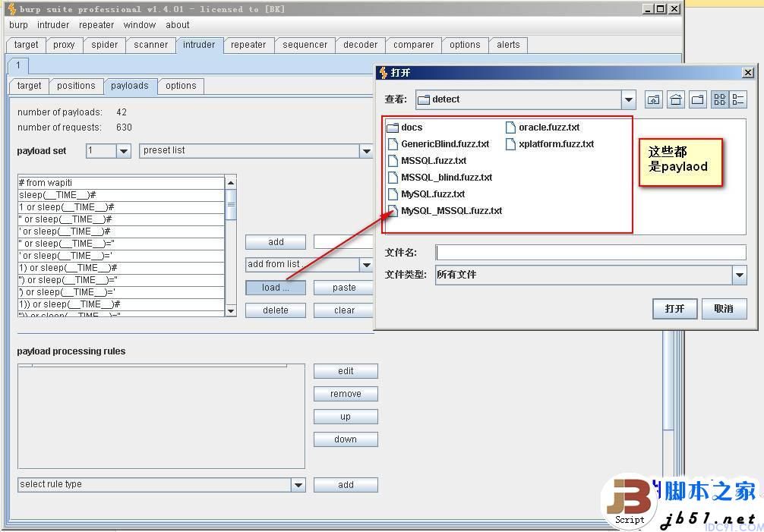
Task: Select the '1)) or sleep(__TIME__)#' payload row
Action: click(x=121, y=304)
